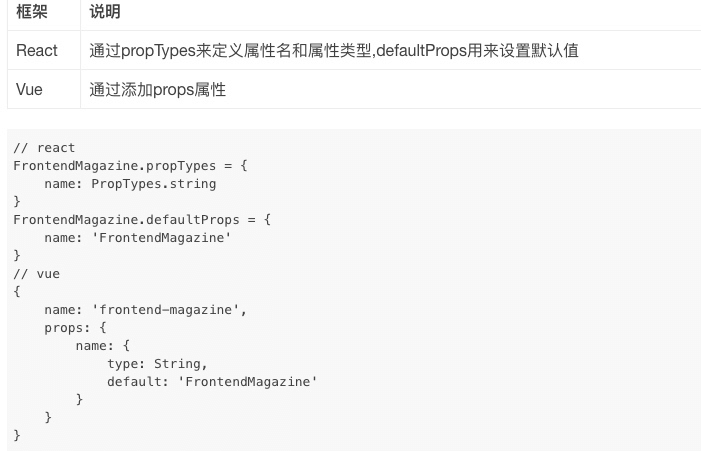Click the 框架 table header cell
Screen dimensions: 701x451
(x=44, y=13)
